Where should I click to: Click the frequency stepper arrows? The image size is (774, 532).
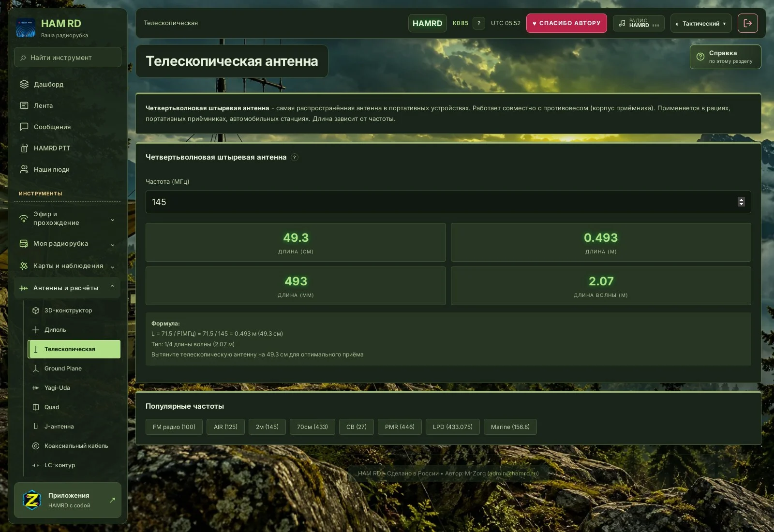tap(741, 202)
